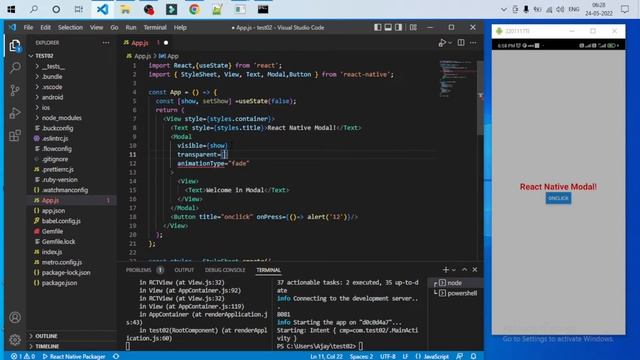
Task: Expand the .vscode folder
Action: pos(52,87)
